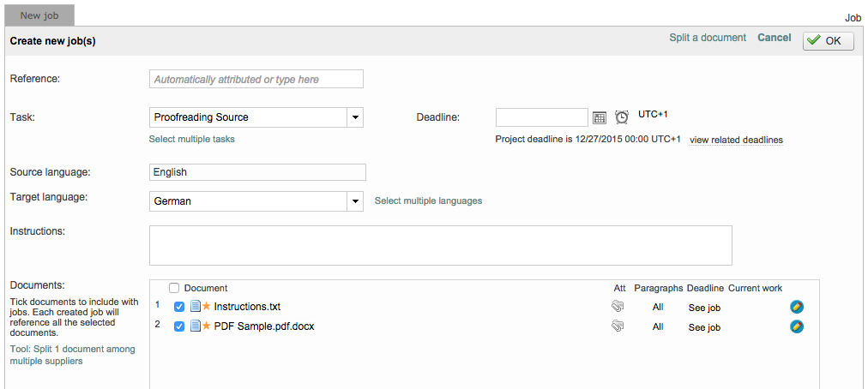This screenshot has width=868, height=389.
Task: Click the edit pencil icon for Instructions.txt
Action: point(797,306)
